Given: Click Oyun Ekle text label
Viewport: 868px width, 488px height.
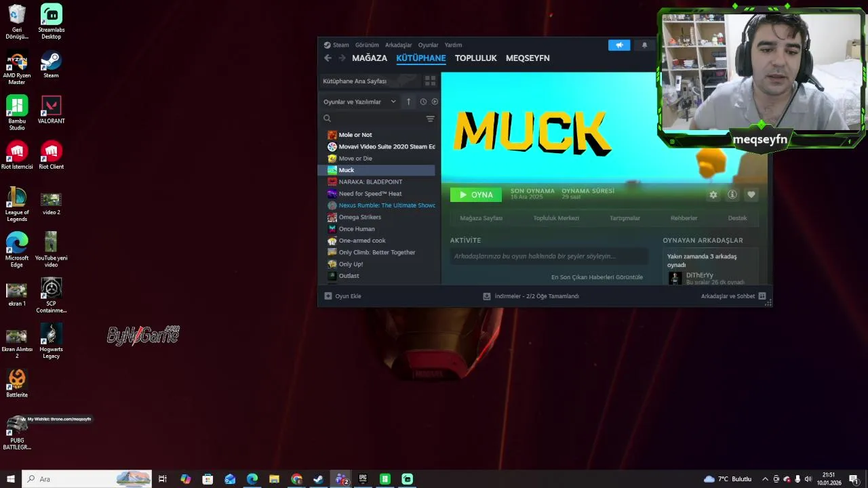Looking at the screenshot, I should (x=348, y=296).
